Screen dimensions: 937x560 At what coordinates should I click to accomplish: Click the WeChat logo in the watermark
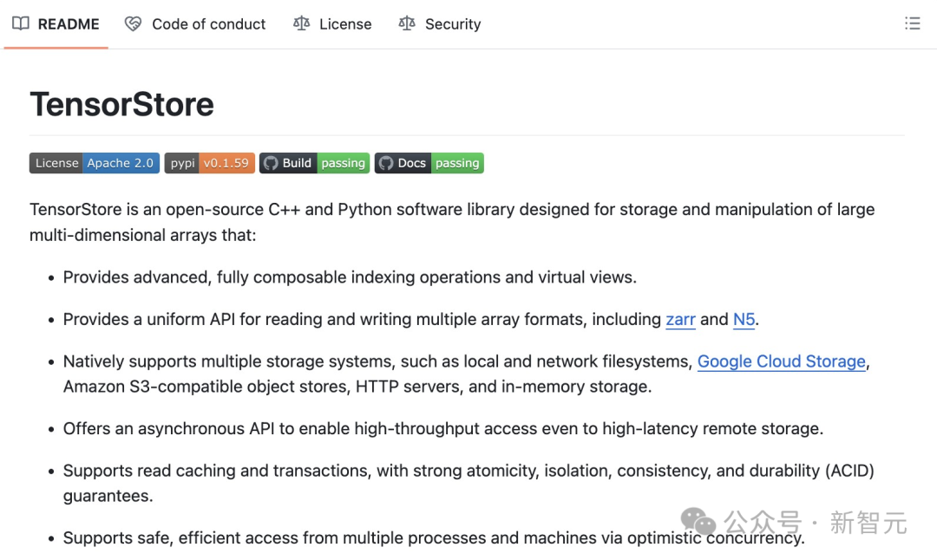[x=698, y=521]
